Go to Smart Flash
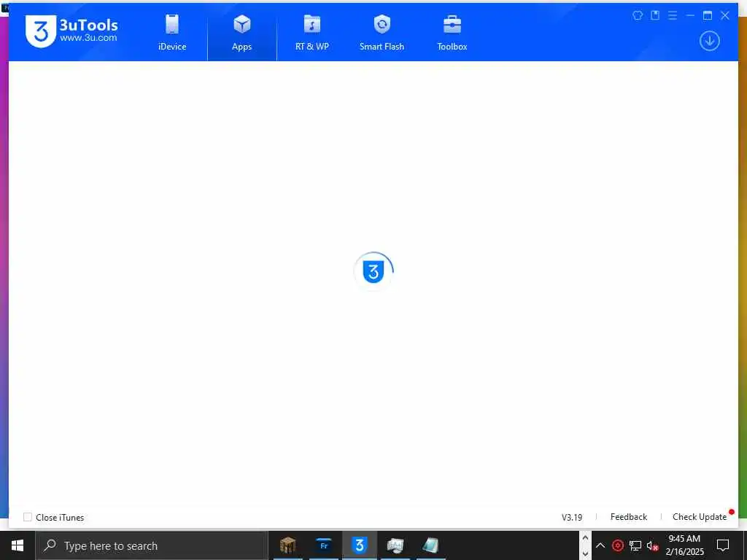 pyautogui.click(x=382, y=33)
